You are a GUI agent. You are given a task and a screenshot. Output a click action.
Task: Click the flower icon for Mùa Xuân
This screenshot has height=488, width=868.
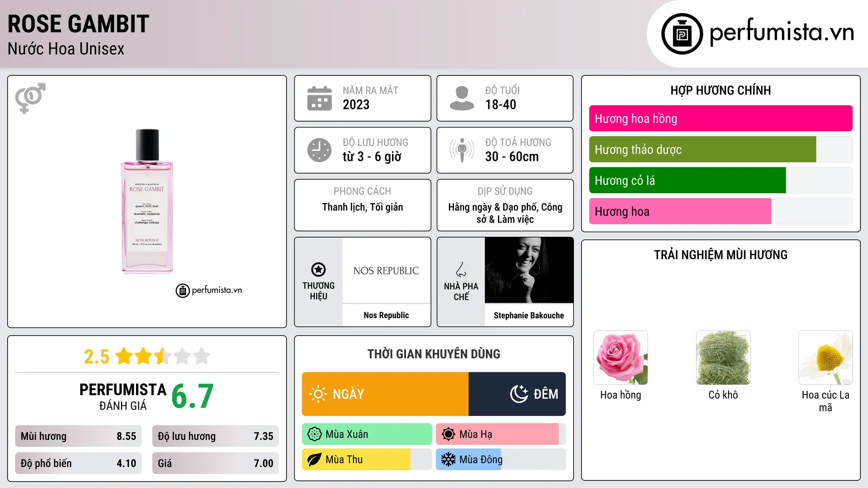(x=314, y=434)
